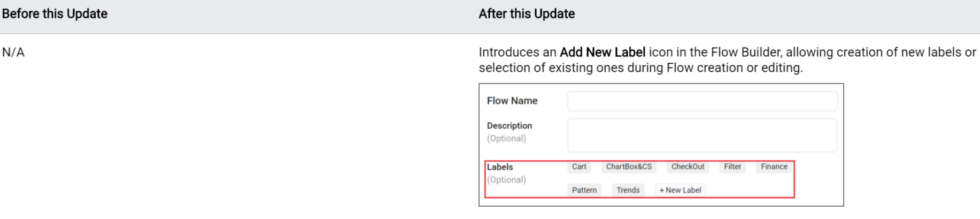Click "(Optional)" under the Labels label
The image size is (980, 219).
pyautogui.click(x=506, y=179)
